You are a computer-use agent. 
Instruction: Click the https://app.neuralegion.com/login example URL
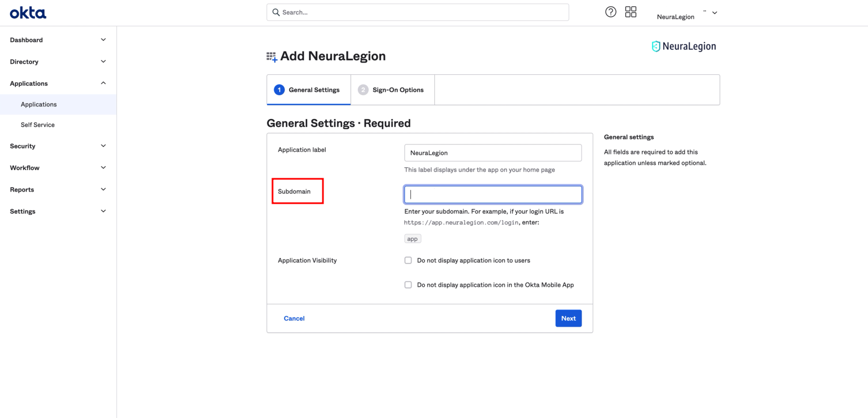[x=461, y=223]
